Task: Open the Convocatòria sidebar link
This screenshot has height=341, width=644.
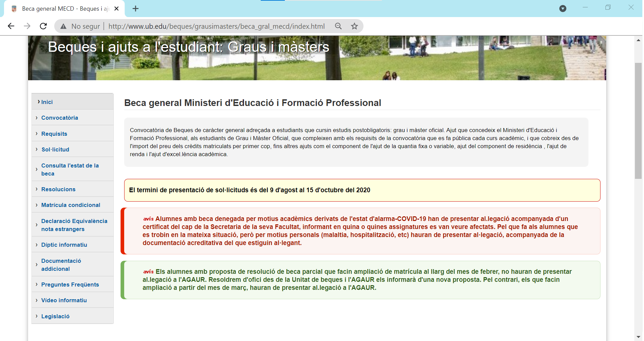Action: pos(60,118)
